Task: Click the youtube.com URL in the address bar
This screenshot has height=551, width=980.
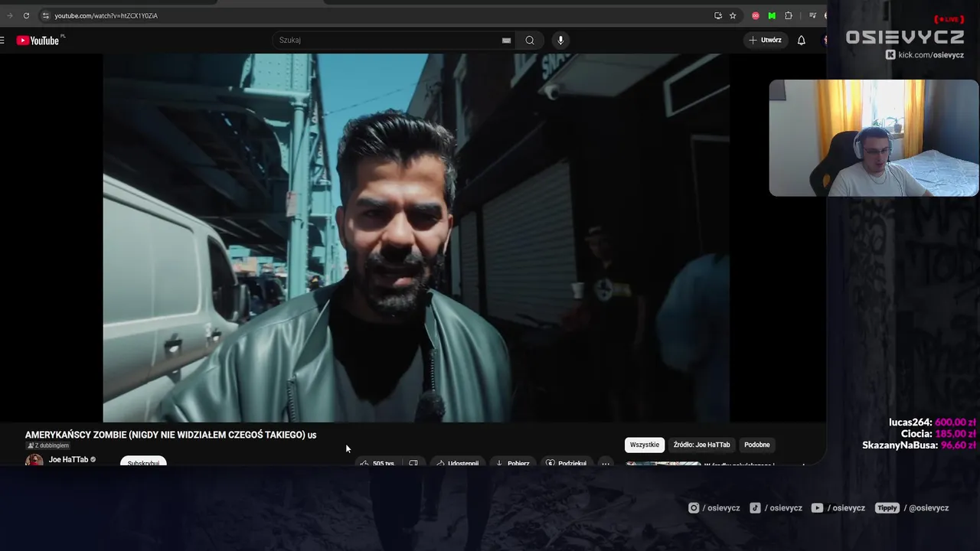Action: [x=106, y=15]
